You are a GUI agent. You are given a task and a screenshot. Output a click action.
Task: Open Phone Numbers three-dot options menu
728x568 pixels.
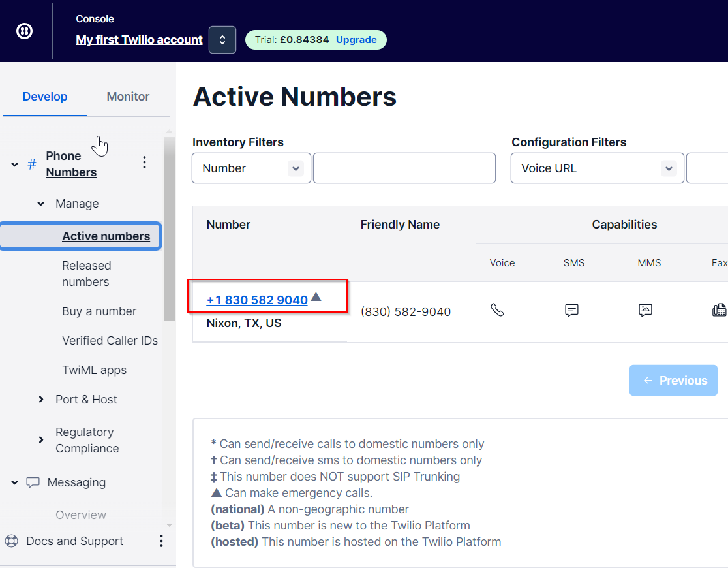pos(145,163)
